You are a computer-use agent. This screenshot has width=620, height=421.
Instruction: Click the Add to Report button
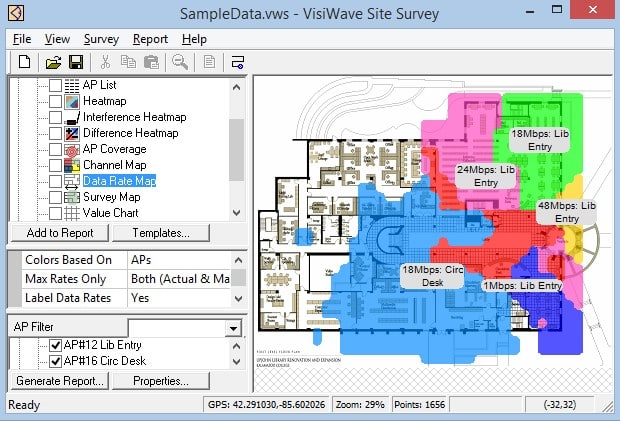60,233
